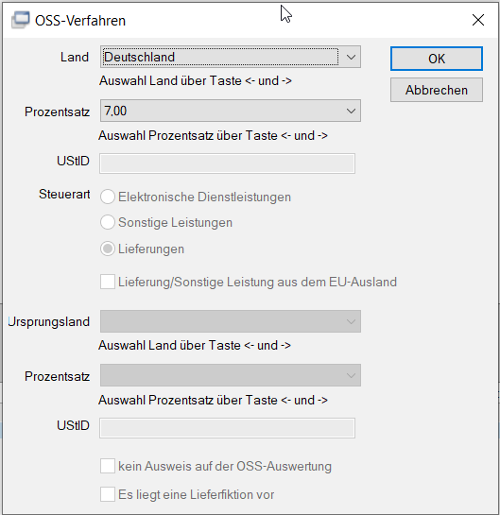Open the Land dropdown showing Deutschland
This screenshot has width=500, height=515.
pyautogui.click(x=230, y=57)
